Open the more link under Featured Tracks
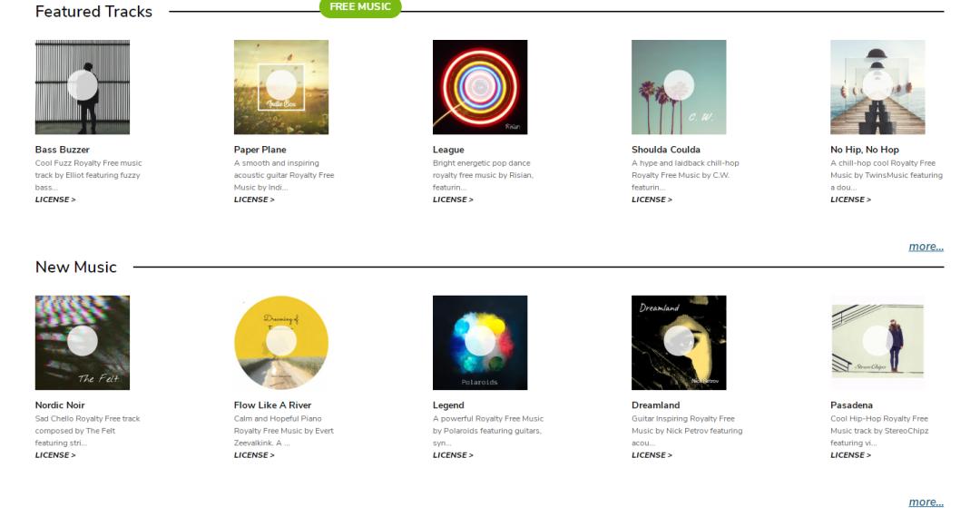The width and height of the screenshot is (980, 526). click(926, 247)
